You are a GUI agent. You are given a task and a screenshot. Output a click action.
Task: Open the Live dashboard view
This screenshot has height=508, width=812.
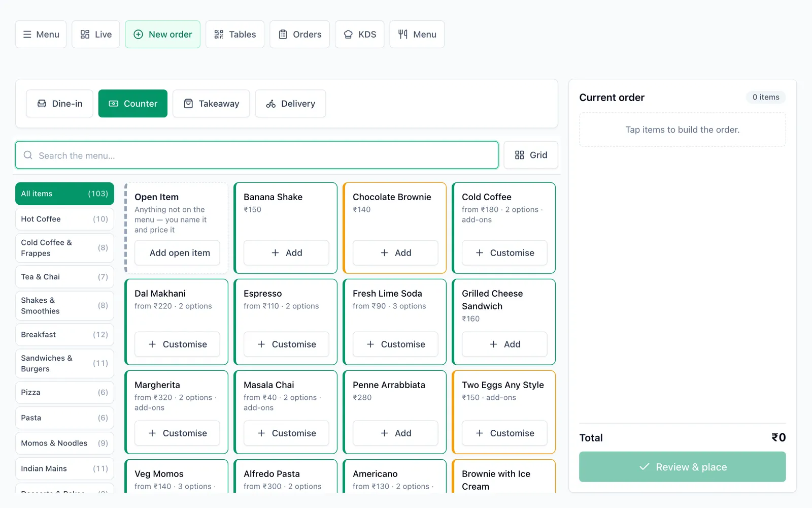point(96,35)
